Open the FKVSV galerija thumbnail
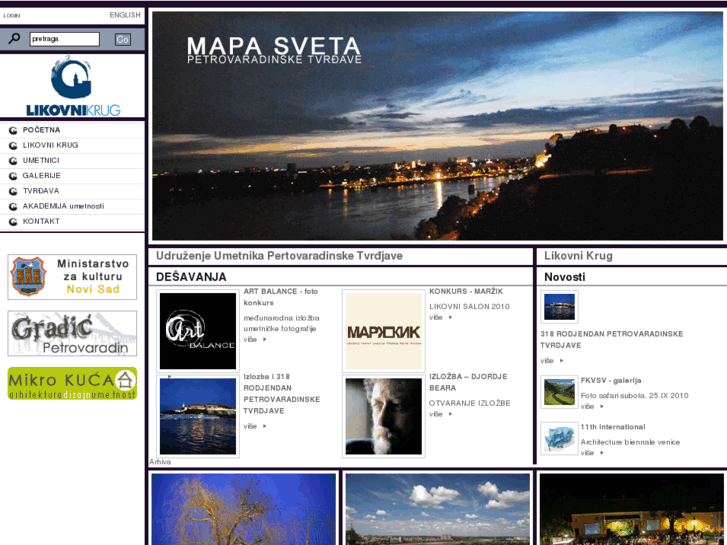Viewport: 727px width, 545px height. (x=559, y=392)
